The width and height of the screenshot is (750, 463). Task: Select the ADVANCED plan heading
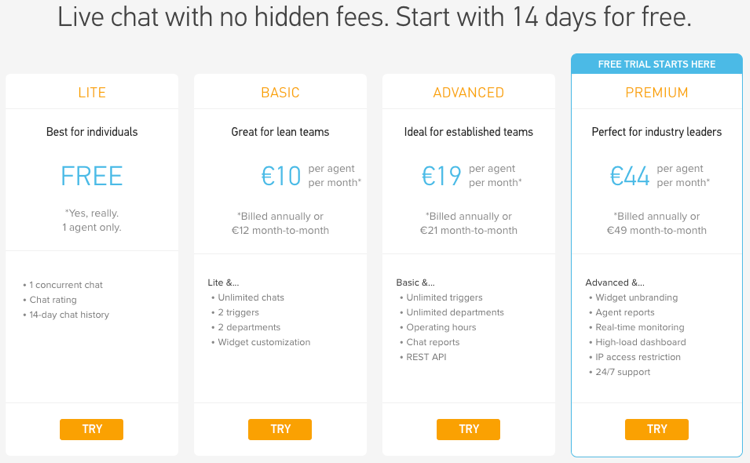pos(469,92)
